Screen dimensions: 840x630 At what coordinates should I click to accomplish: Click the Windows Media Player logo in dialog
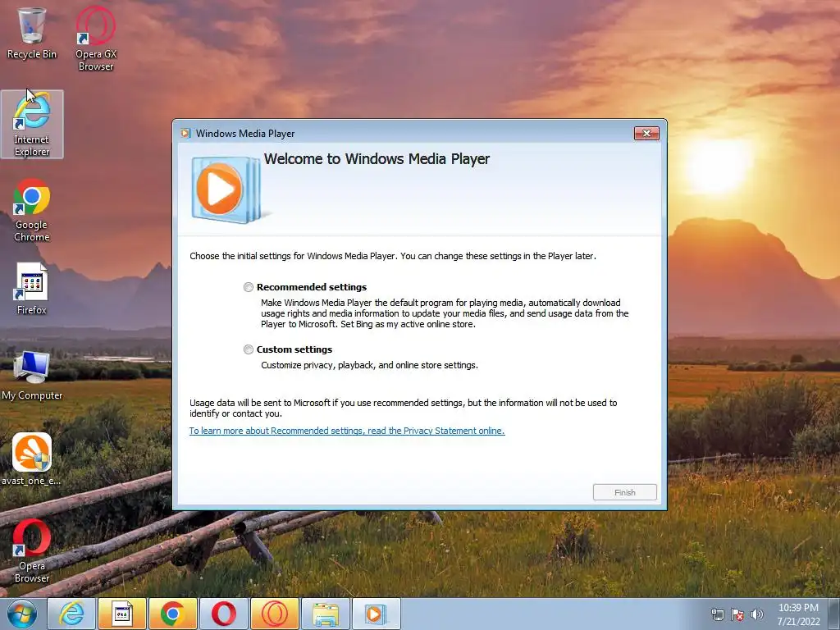coord(226,189)
